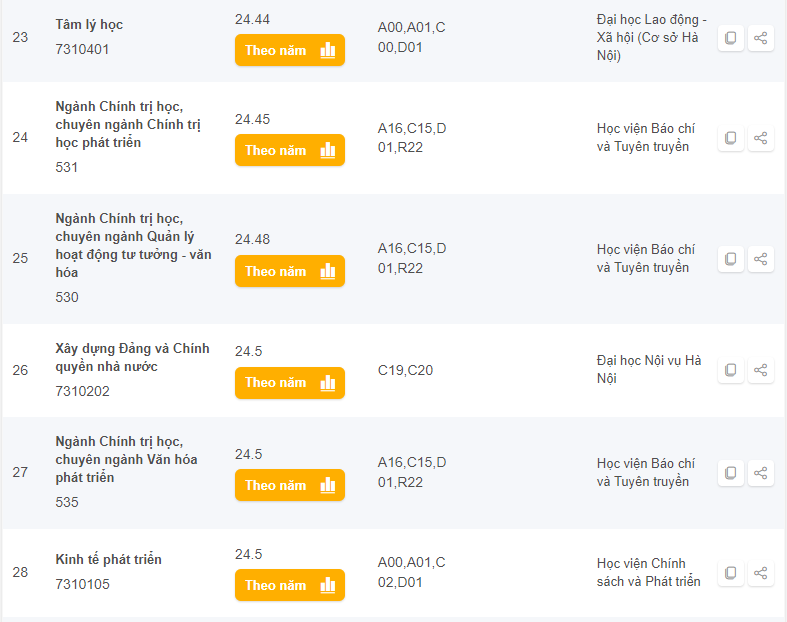Copy the Tâm lý học row

coord(731,38)
